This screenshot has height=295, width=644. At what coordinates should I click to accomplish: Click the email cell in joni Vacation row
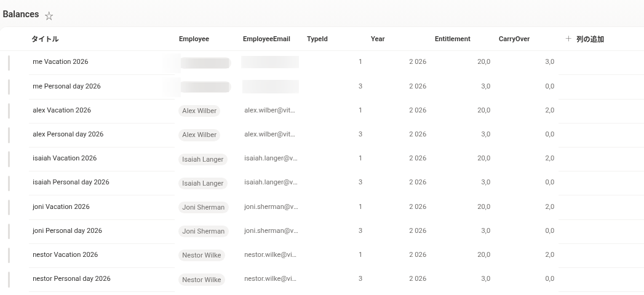[271, 206]
